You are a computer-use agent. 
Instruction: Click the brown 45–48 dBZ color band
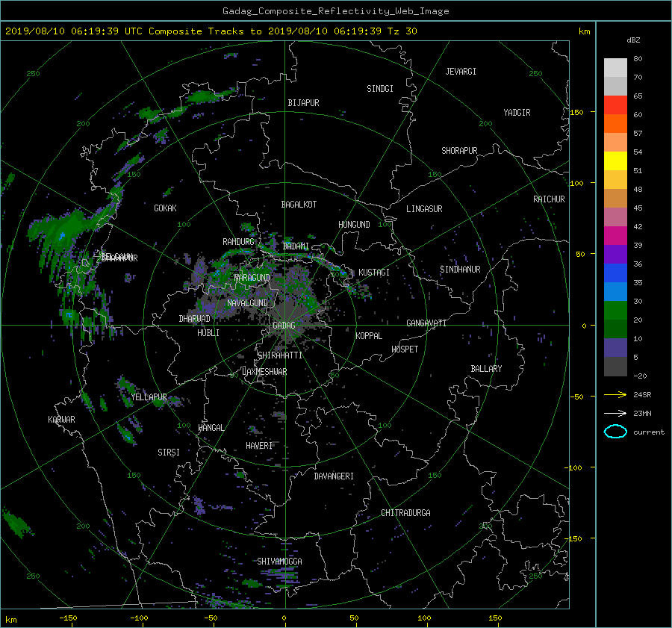point(615,198)
